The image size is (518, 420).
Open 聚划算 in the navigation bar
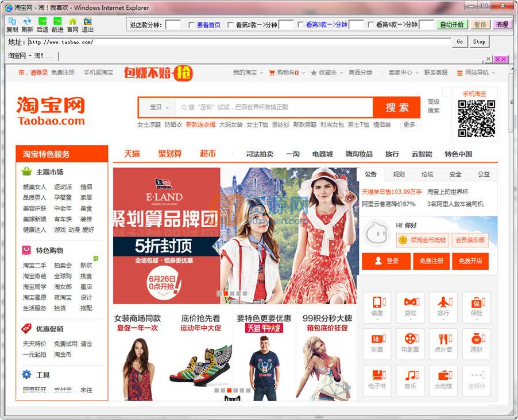tap(170, 154)
